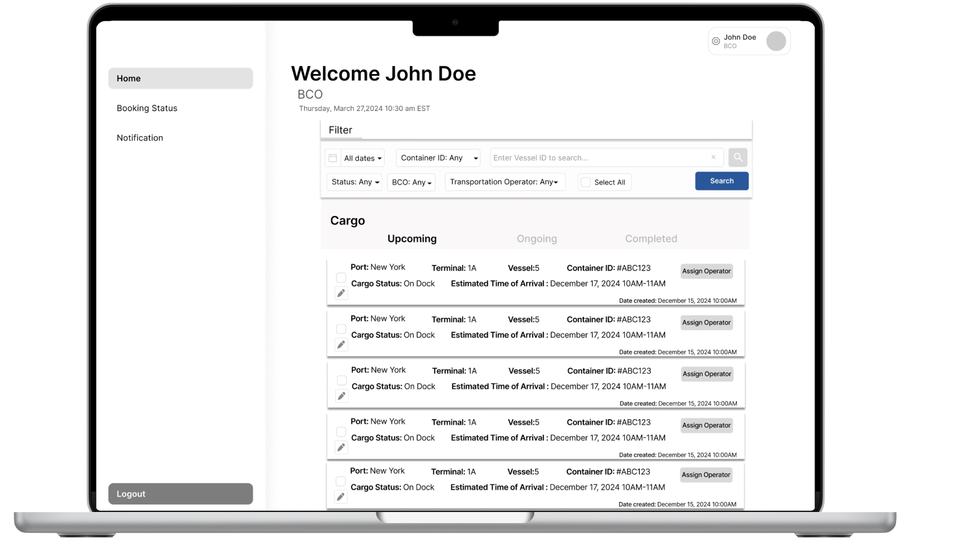
Task: Click pencil edit icon on last cargo
Action: point(340,497)
